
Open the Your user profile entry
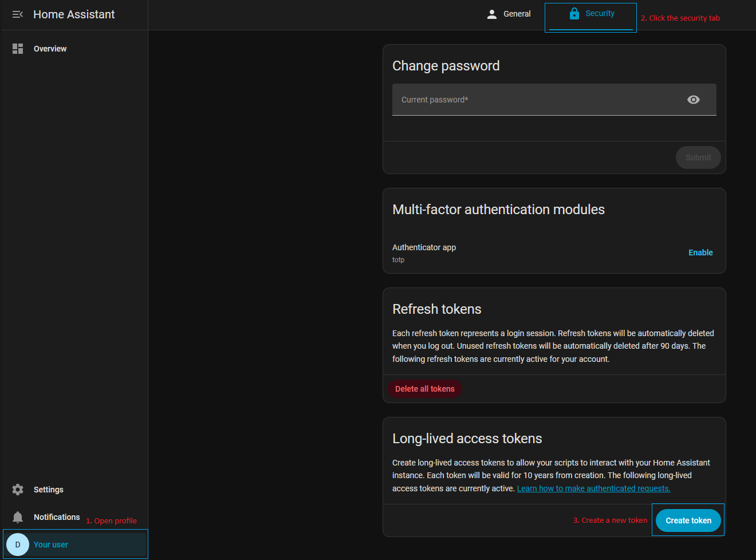[76, 545]
